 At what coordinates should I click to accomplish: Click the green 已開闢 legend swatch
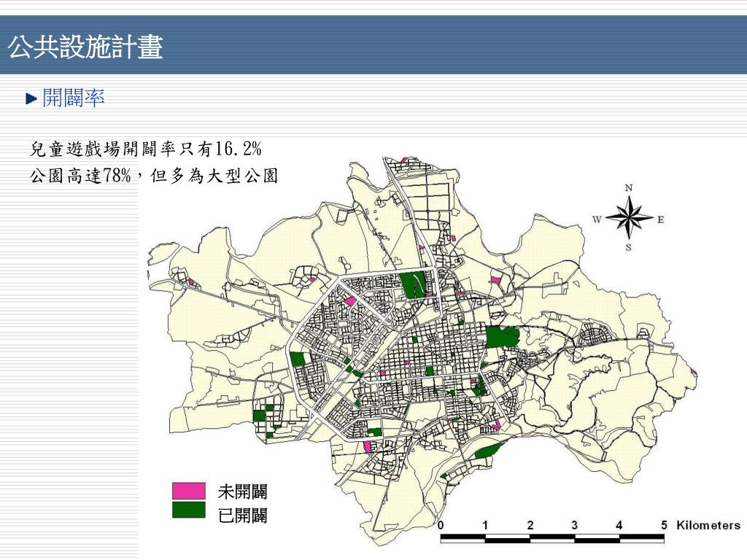point(189,510)
